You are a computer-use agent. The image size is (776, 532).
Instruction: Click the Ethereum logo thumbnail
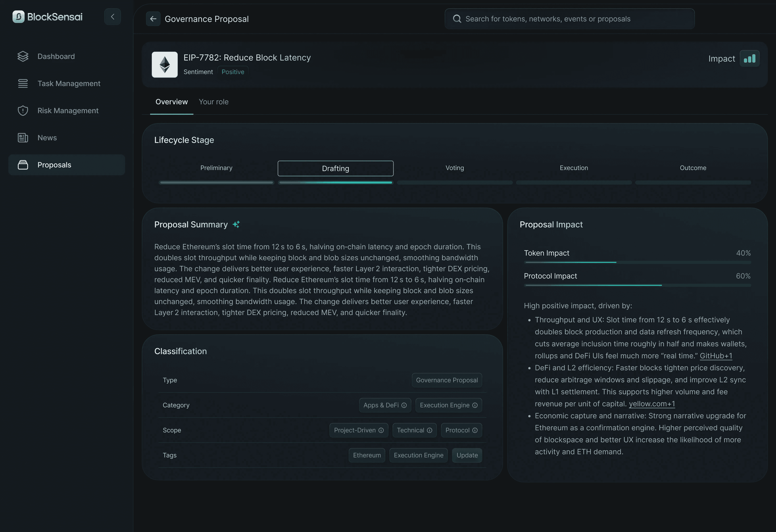point(165,65)
